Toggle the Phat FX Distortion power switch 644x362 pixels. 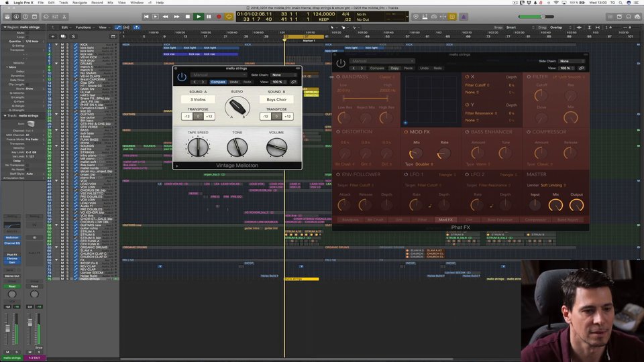338,132
